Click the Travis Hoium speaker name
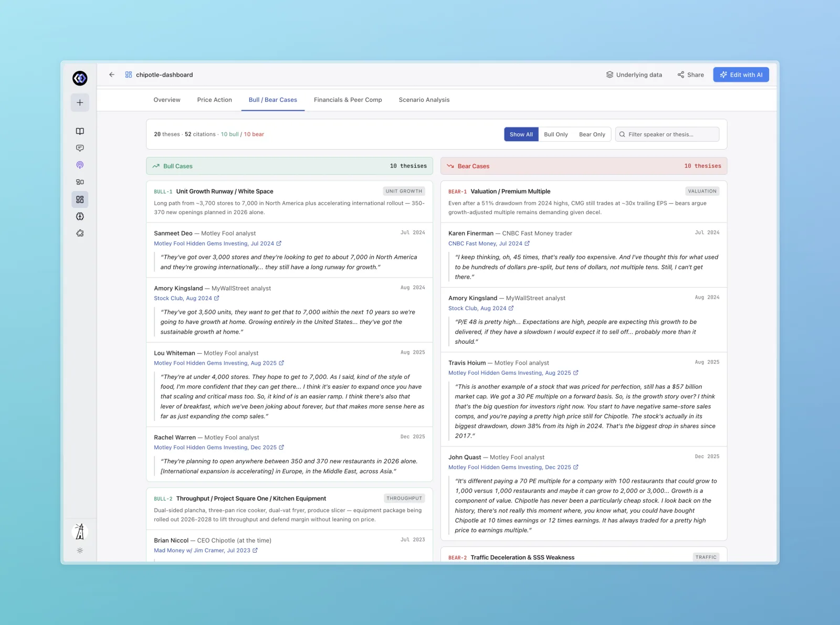Viewport: 840px width, 625px height. pyautogui.click(x=467, y=363)
